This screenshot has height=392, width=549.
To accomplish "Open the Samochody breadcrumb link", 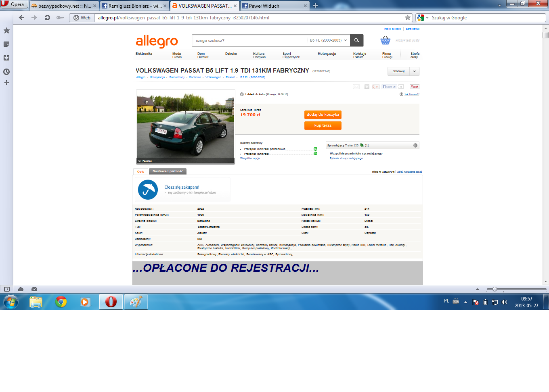I will [177, 77].
